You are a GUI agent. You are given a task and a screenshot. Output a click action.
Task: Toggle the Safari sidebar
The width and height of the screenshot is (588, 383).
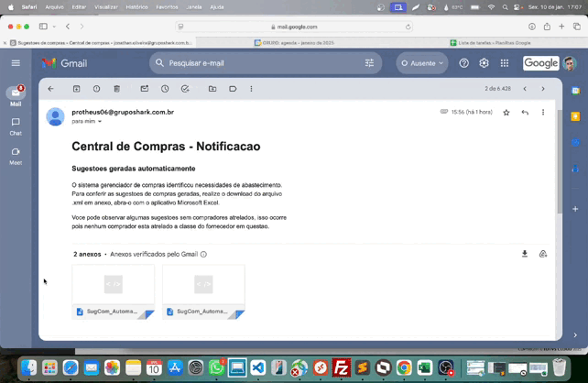pos(43,27)
